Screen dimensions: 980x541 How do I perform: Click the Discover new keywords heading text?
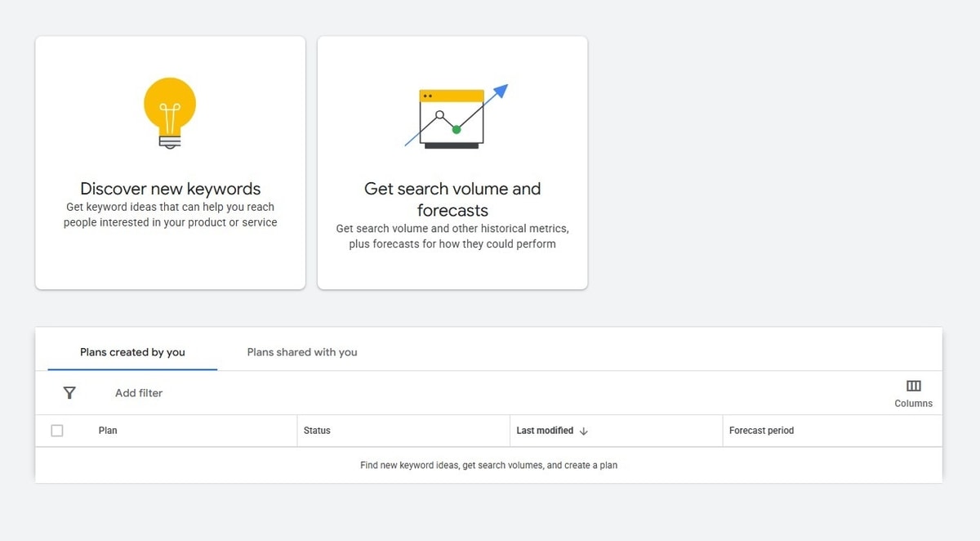[x=170, y=188]
